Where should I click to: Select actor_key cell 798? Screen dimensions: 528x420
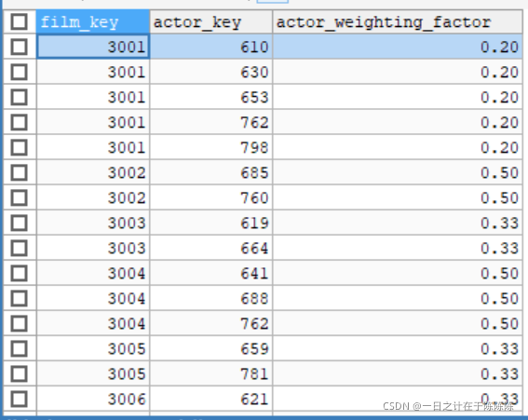(211, 147)
